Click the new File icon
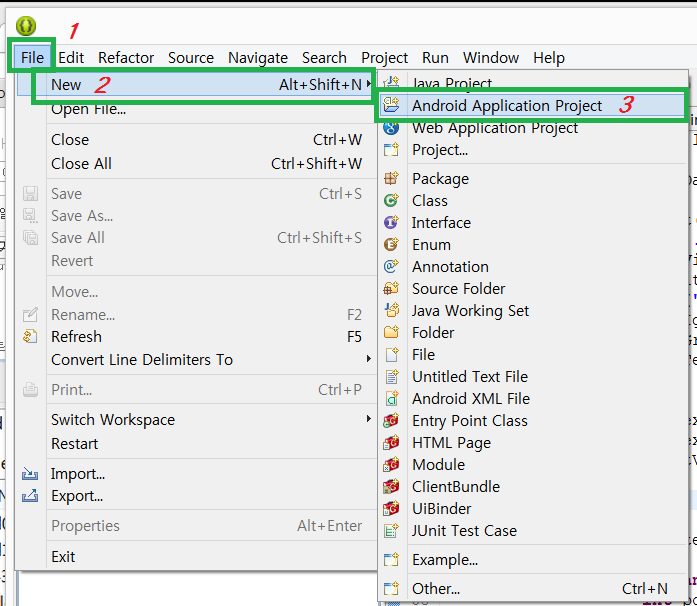The image size is (697, 606). pos(391,354)
